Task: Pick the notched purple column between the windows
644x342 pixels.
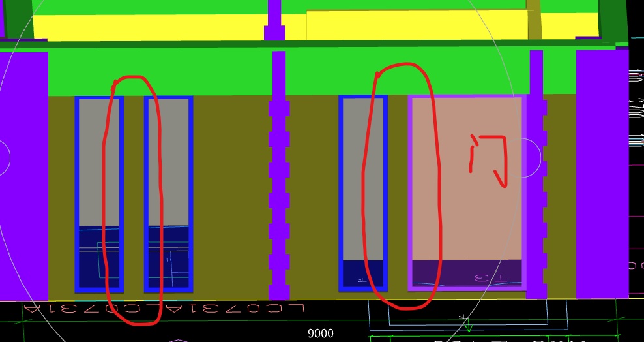Action: click(x=279, y=176)
